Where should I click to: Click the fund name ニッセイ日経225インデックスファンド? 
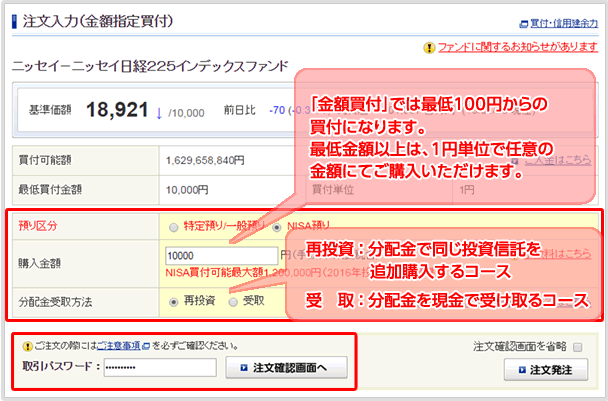[x=150, y=66]
